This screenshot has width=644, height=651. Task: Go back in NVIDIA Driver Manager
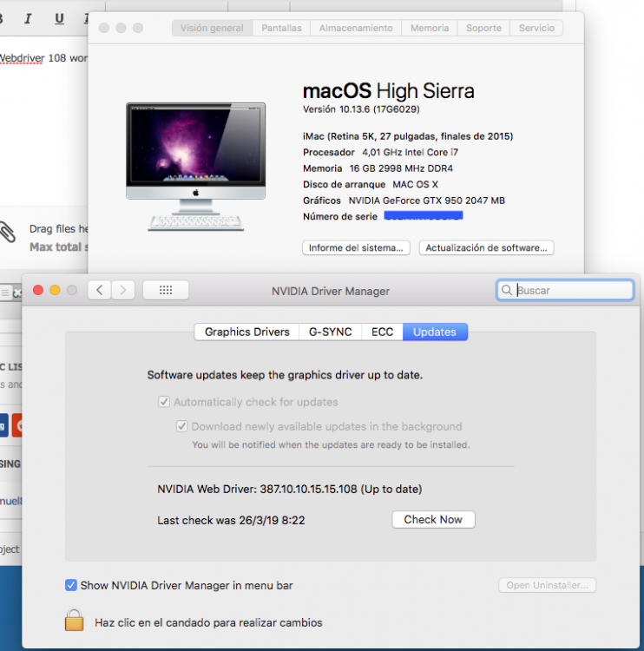click(99, 290)
